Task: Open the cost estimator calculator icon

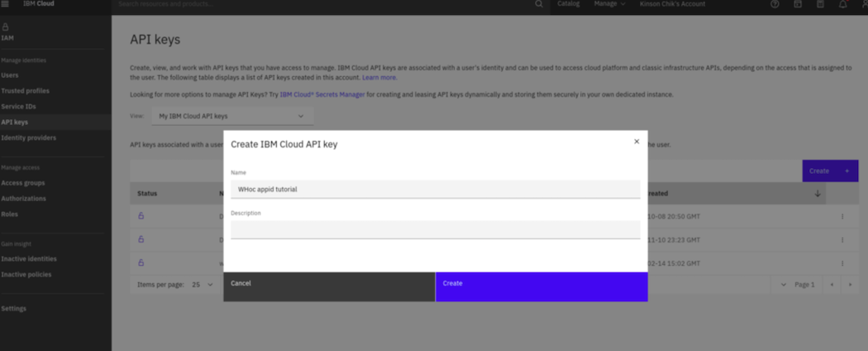Action: (820, 4)
